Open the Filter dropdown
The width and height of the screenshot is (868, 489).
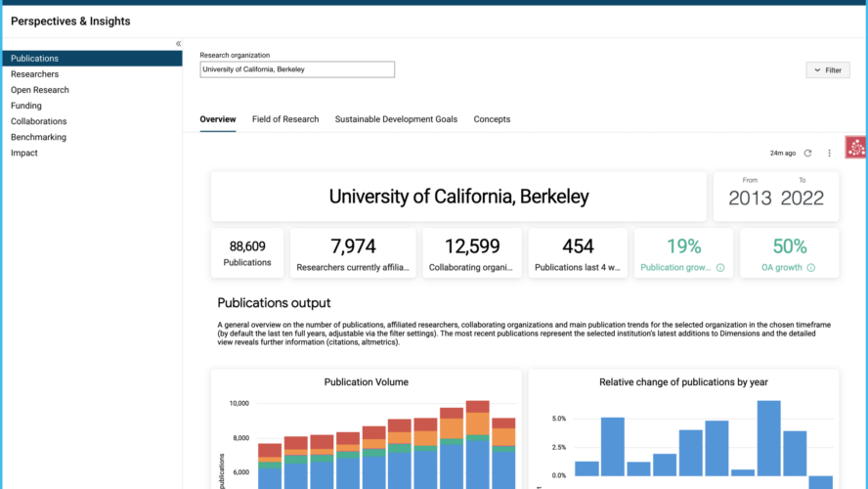tap(827, 70)
